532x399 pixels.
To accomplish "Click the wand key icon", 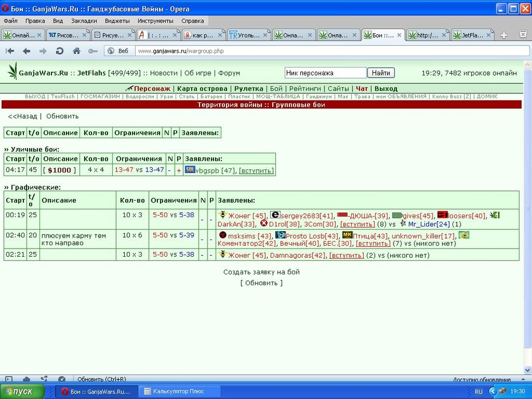I will point(93,51).
